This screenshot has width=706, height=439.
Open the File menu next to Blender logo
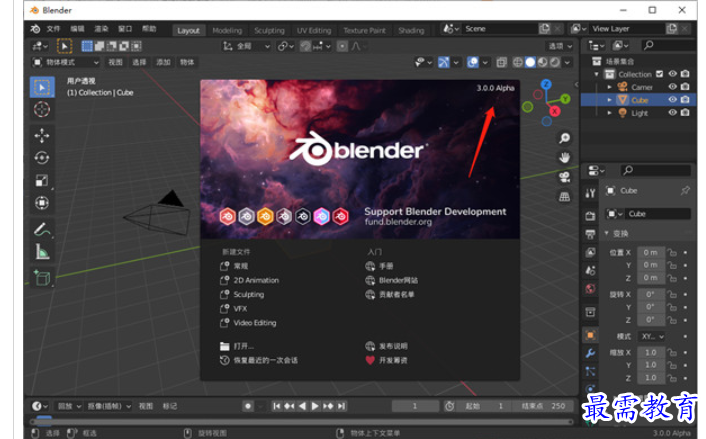point(53,29)
